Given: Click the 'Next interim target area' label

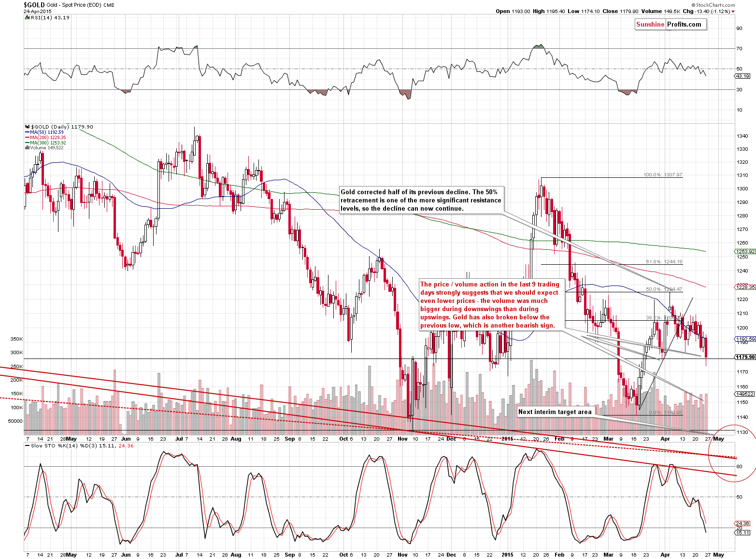Looking at the screenshot, I should 555,412.
